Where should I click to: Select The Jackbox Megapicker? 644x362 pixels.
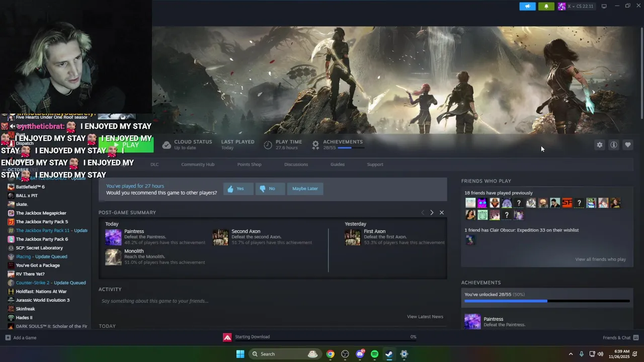(41, 213)
